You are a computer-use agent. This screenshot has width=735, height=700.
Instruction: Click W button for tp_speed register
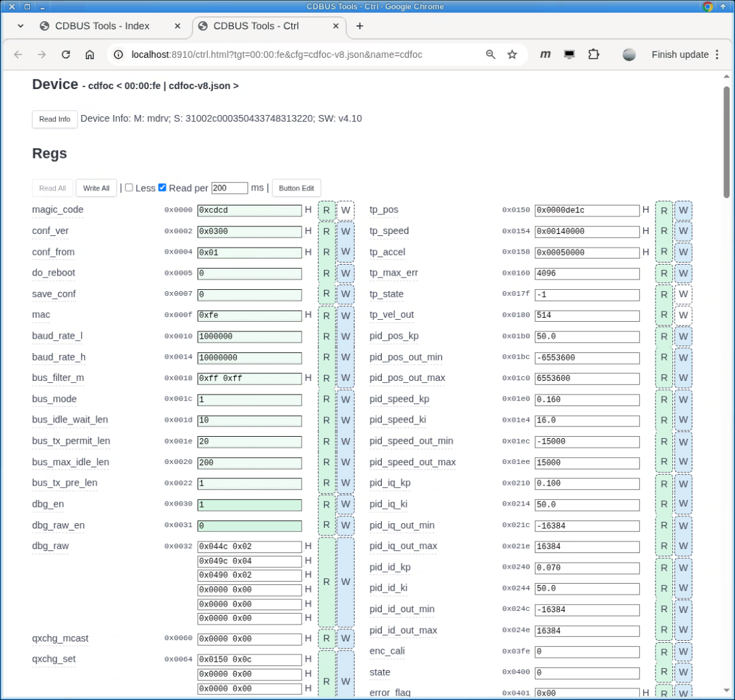(x=683, y=231)
